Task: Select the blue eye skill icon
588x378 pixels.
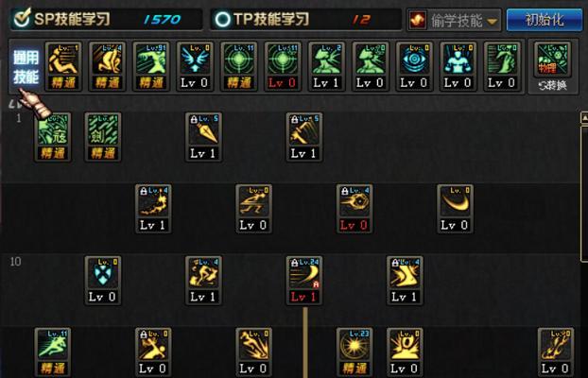Action: tap(414, 66)
